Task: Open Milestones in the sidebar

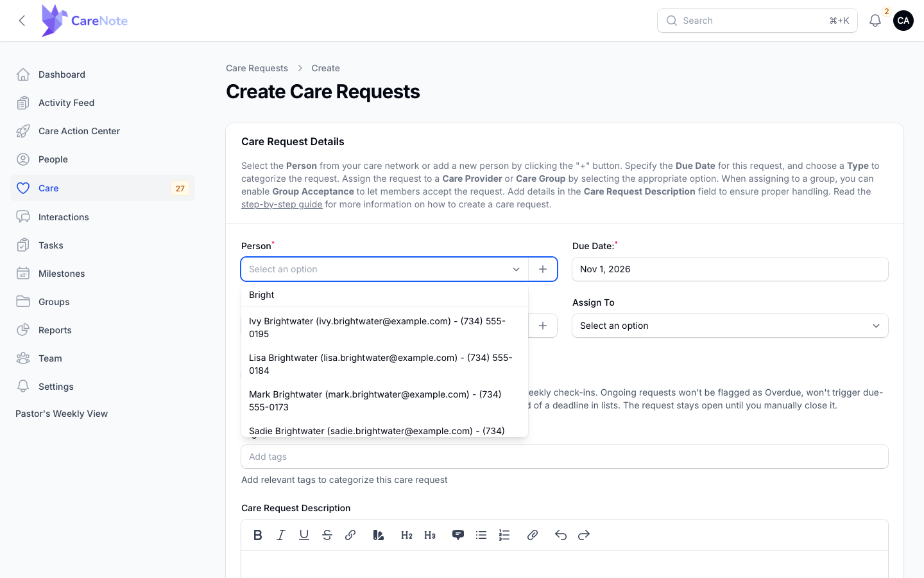Action: (103, 274)
